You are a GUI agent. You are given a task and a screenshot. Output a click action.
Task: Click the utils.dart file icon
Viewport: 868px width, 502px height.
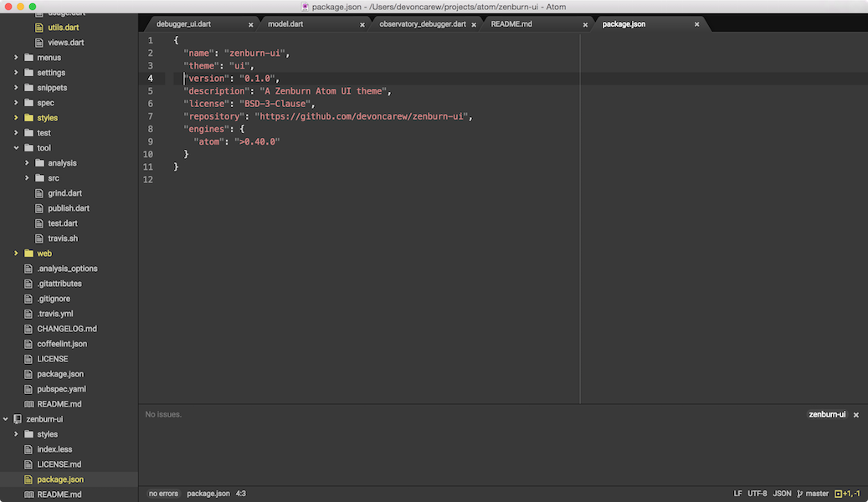point(39,27)
